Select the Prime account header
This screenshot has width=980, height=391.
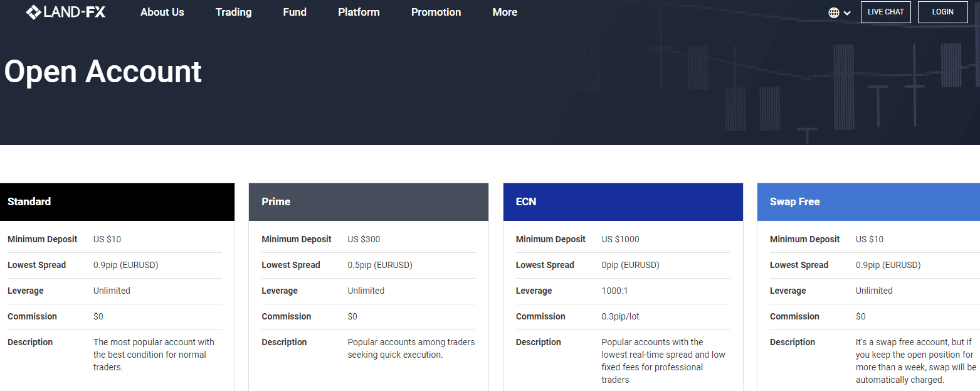369,202
